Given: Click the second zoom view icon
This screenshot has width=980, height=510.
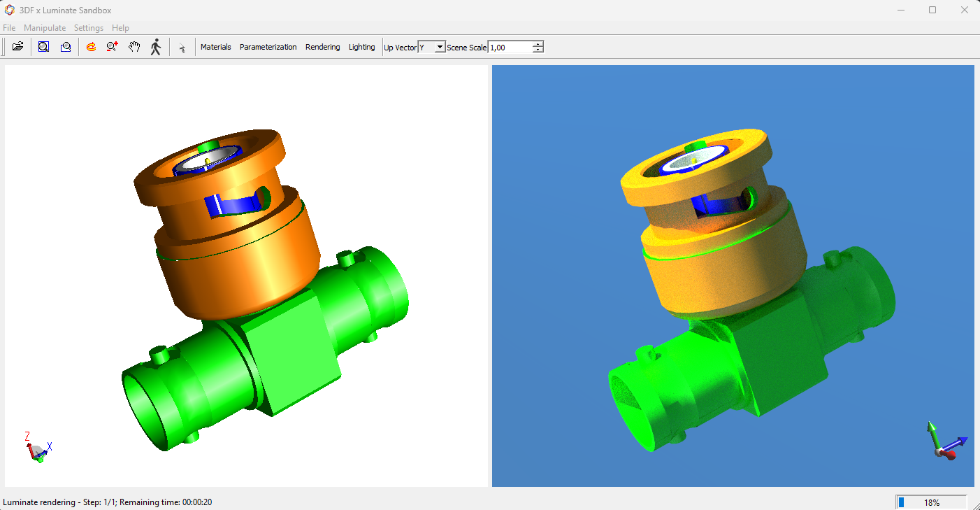Looking at the screenshot, I should 65,47.
